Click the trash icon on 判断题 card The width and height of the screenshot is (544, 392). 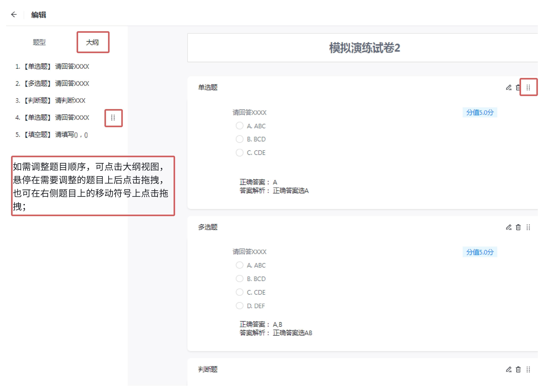click(x=518, y=369)
